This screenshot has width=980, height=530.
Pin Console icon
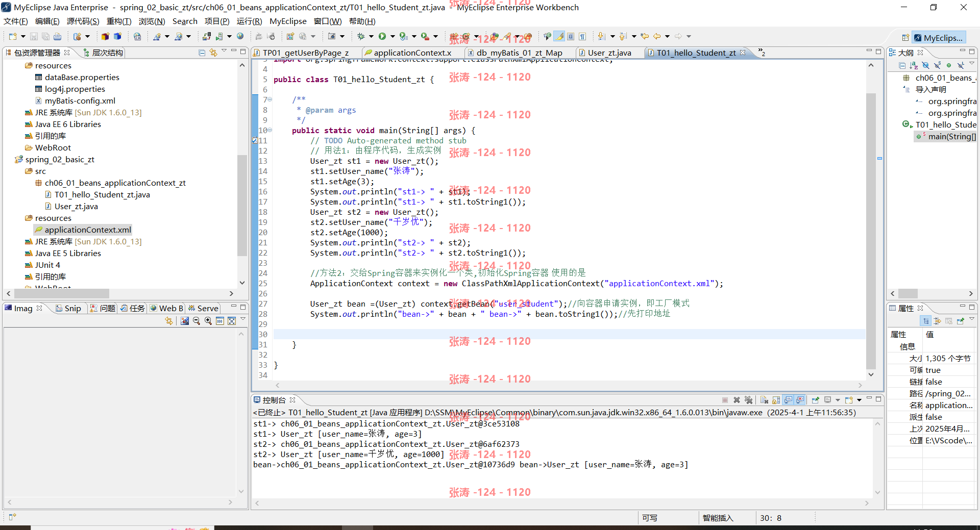click(815, 400)
